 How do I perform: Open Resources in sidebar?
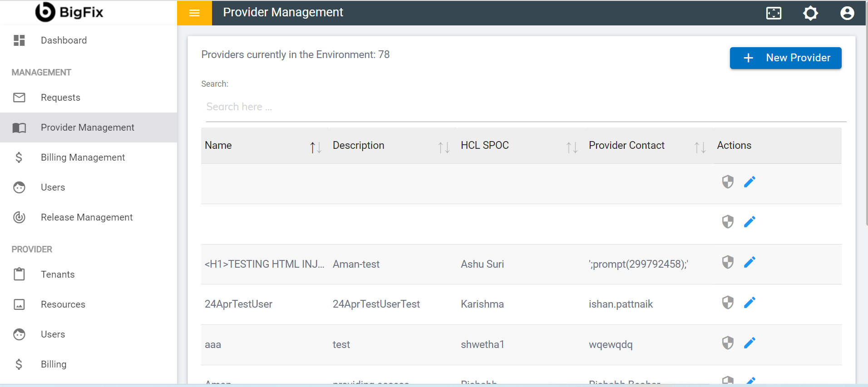pyautogui.click(x=89, y=304)
